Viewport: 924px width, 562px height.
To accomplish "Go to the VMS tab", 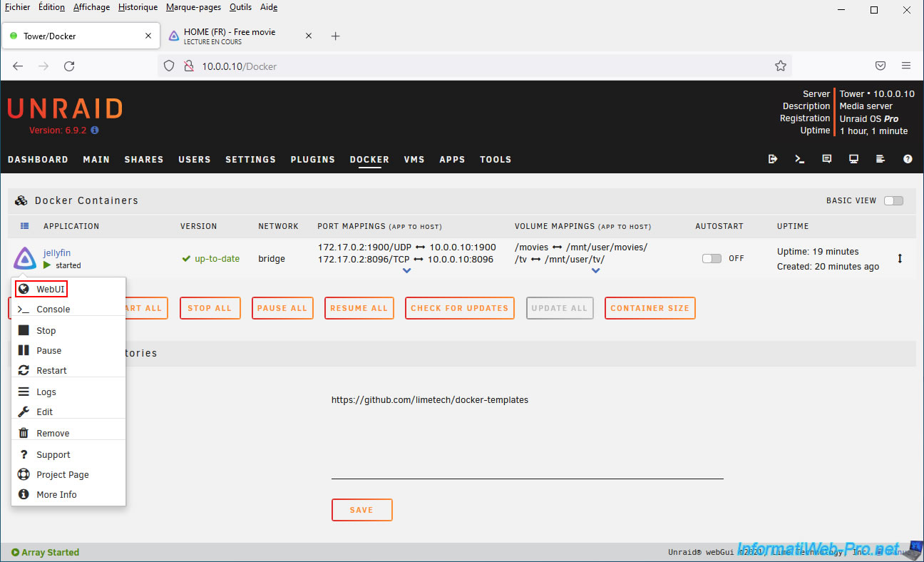I will (x=414, y=160).
